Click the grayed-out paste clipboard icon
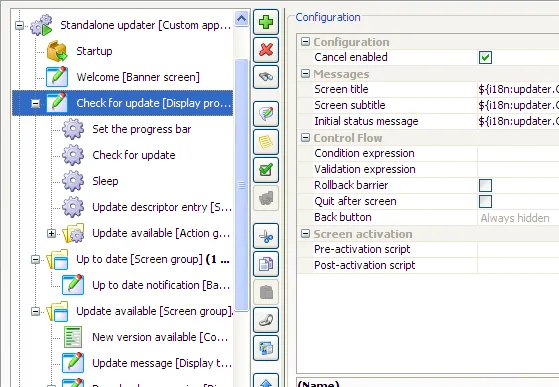This screenshot has width=559, height=387. (266, 292)
